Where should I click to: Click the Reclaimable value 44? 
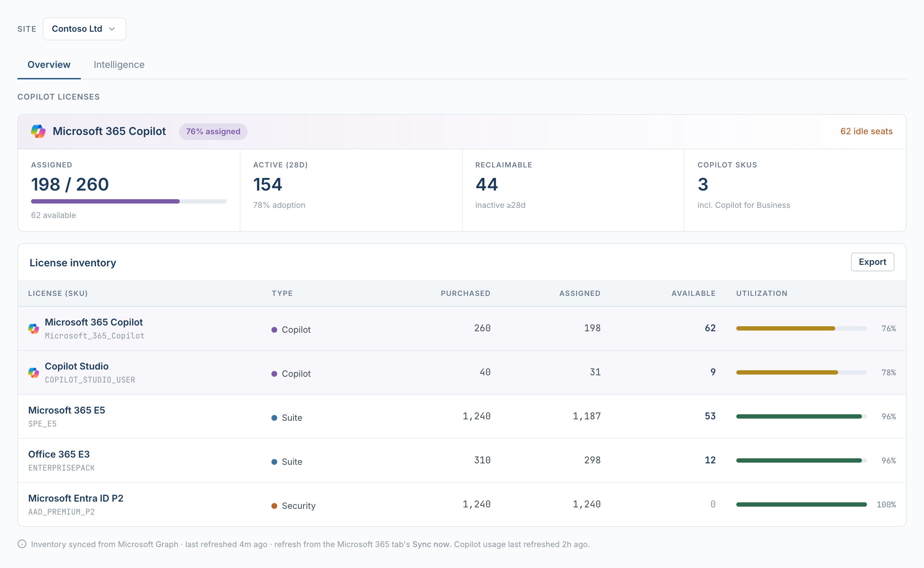click(487, 184)
